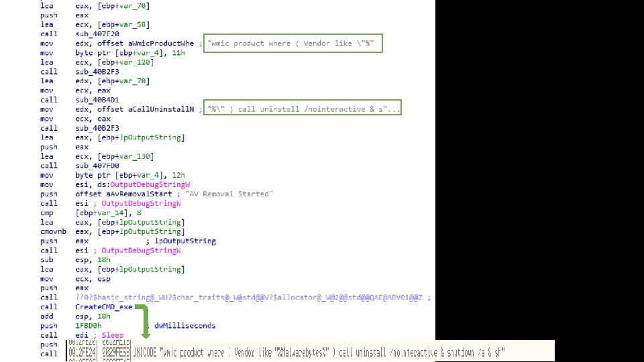Click the var_58 variable in lea ecx line
644x362 pixels.
pos(132,25)
